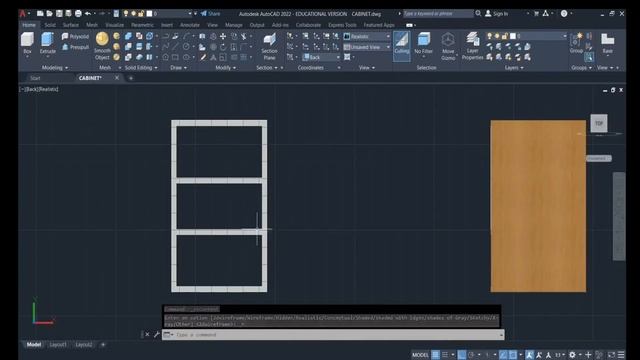This screenshot has height=360, width=640.
Task: Click the Open file icon in quick access toolbar
Action: [x=49, y=13]
